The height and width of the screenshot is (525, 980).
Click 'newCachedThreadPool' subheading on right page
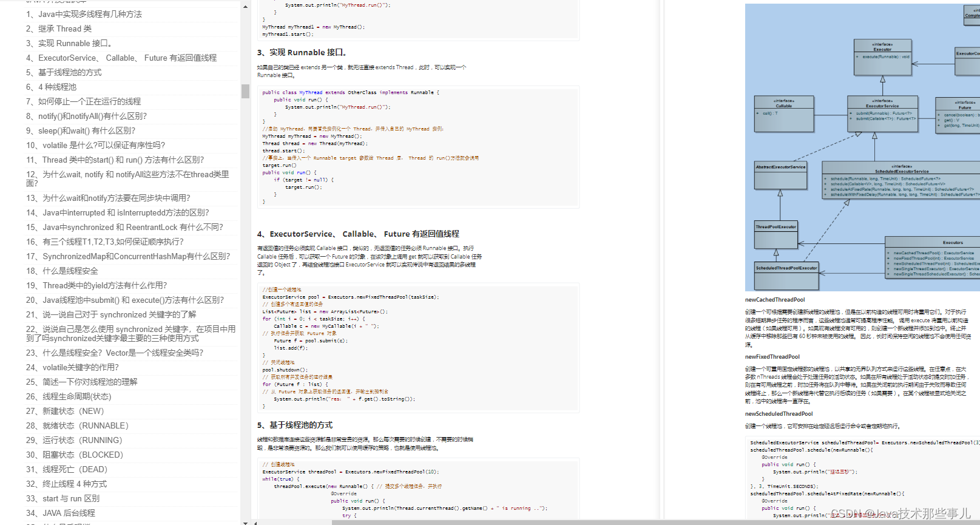pyautogui.click(x=775, y=300)
